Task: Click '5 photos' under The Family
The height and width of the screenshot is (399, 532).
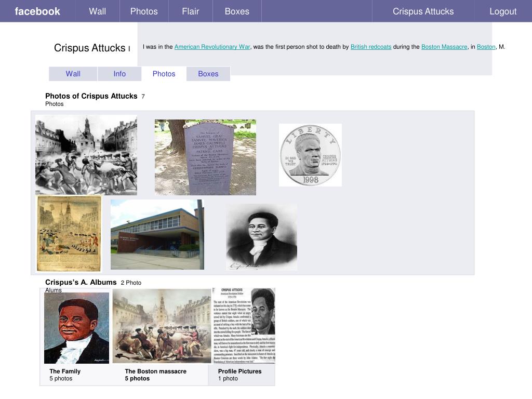Action: point(61,378)
